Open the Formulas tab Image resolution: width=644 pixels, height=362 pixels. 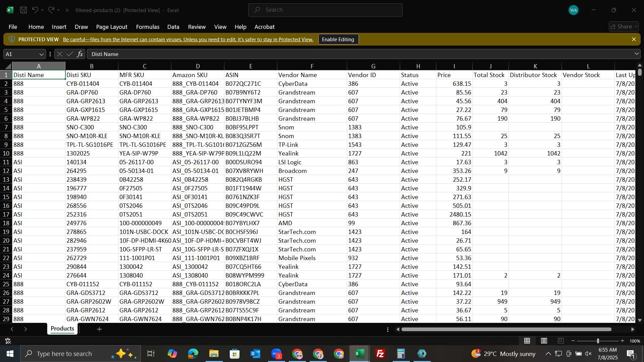coord(148,27)
